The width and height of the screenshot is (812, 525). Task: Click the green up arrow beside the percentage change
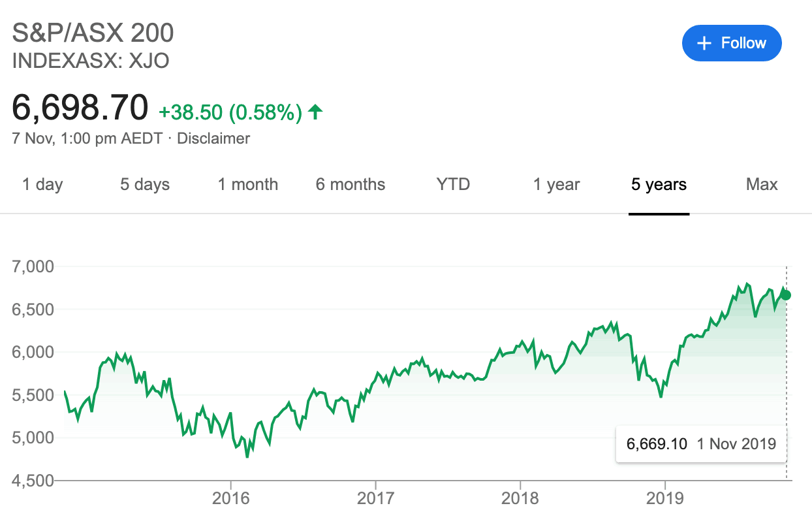(315, 112)
